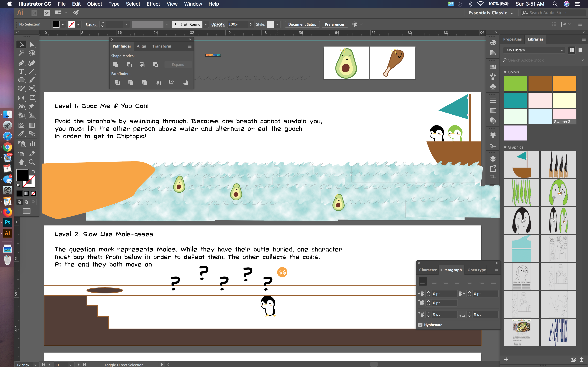
Task: Click the Document Setup button
Action: click(302, 24)
